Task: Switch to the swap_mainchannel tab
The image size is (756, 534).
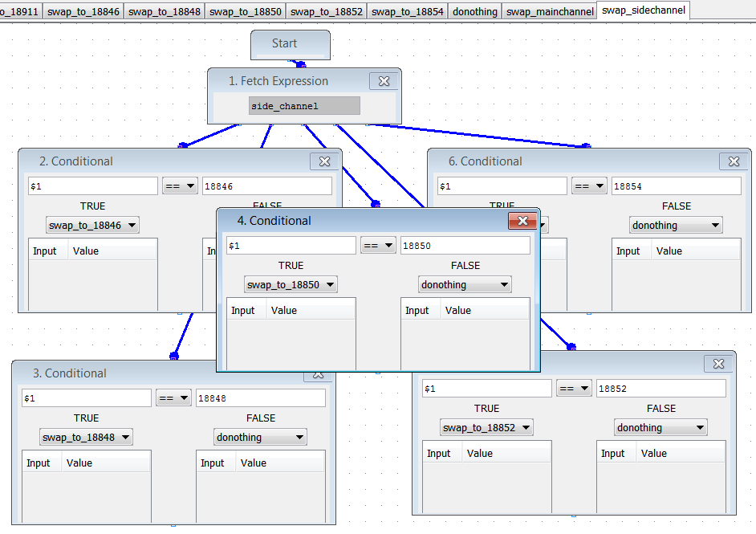Action: 550,11
